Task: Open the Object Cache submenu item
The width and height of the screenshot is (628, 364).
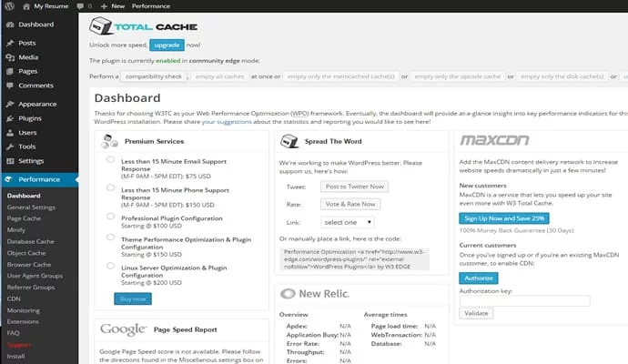Action: pyautogui.click(x=26, y=253)
